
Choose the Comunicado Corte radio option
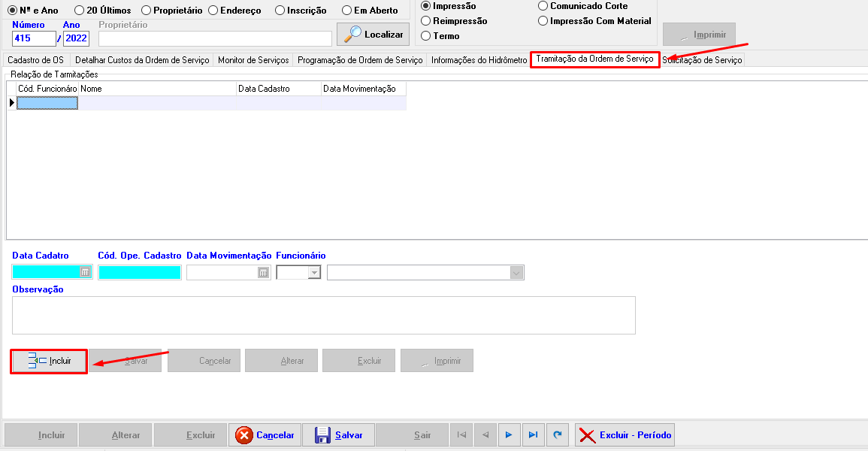[x=543, y=6]
